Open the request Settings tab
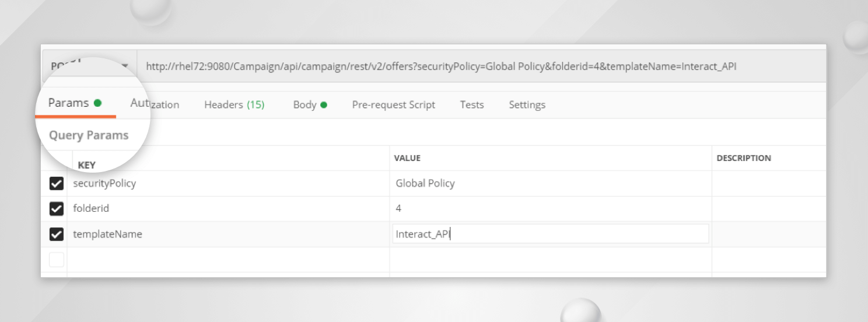The width and height of the screenshot is (868, 322). click(527, 105)
